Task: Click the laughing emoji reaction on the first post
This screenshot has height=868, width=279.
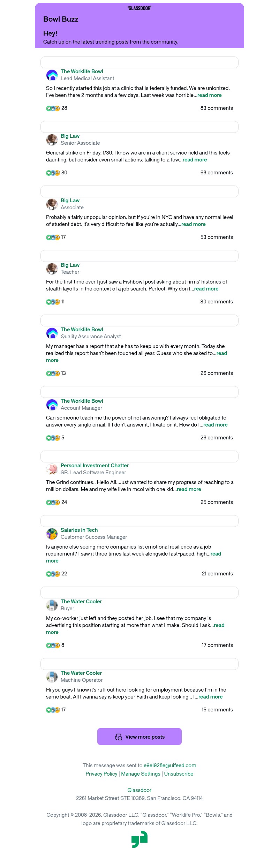Action: pyautogui.click(x=57, y=108)
